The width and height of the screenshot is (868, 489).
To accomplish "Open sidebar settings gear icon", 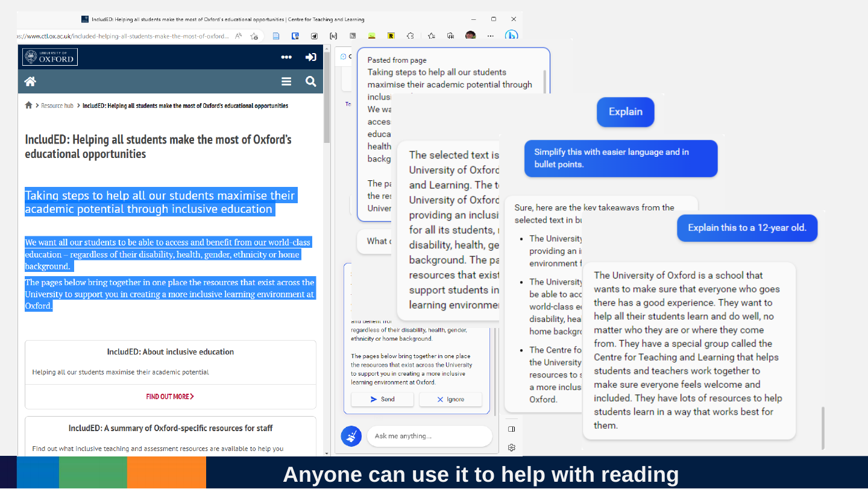I will click(511, 447).
